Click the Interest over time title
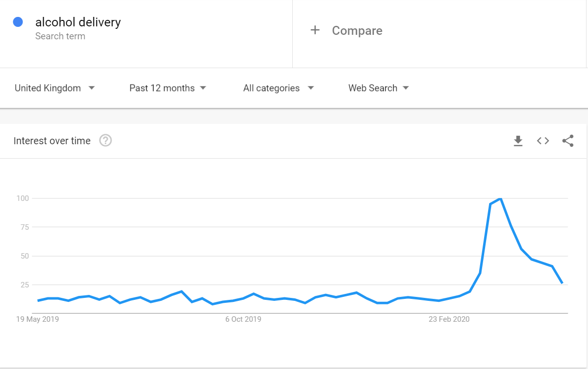 tap(52, 141)
